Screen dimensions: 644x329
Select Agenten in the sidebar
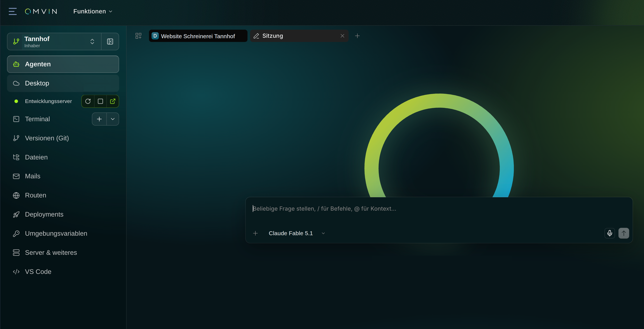pyautogui.click(x=63, y=64)
